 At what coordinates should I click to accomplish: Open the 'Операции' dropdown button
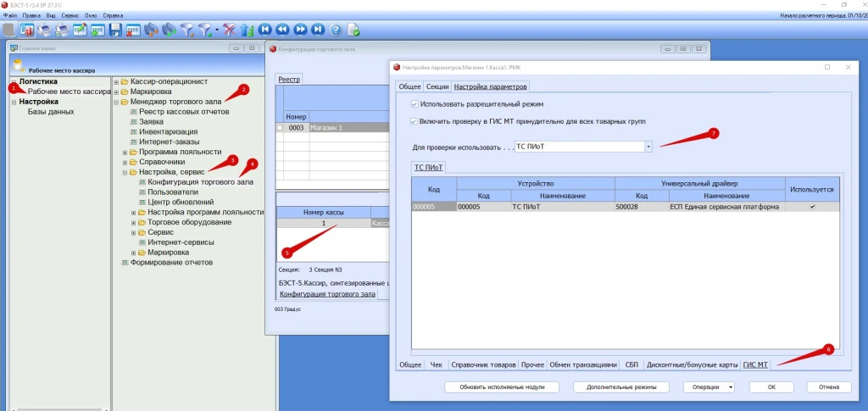709,386
